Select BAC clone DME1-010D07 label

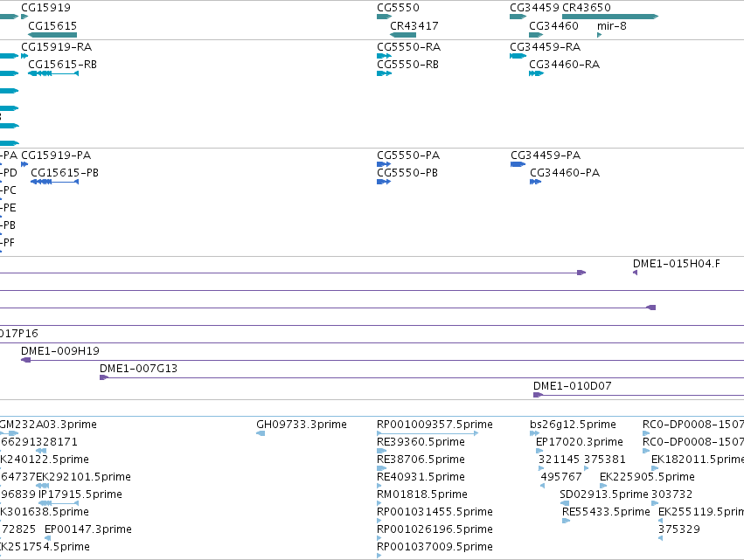(573, 386)
